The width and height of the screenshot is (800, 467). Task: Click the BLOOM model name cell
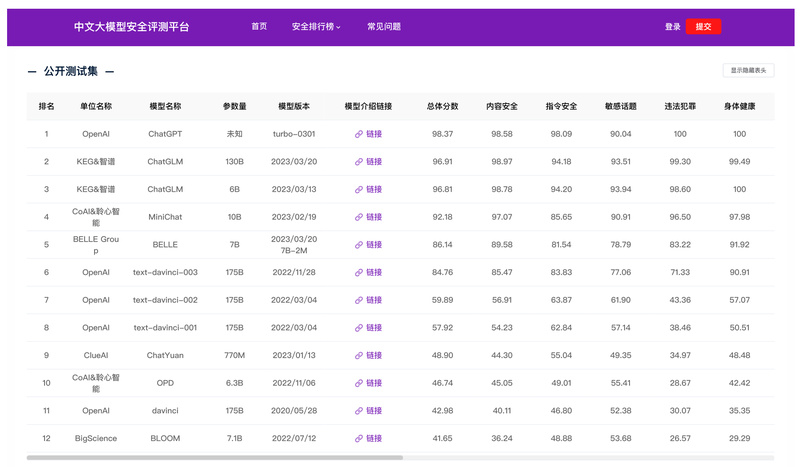[x=165, y=438]
